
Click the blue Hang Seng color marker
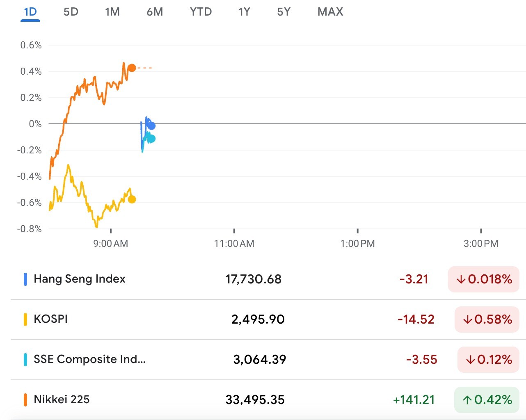pyautogui.click(x=25, y=279)
